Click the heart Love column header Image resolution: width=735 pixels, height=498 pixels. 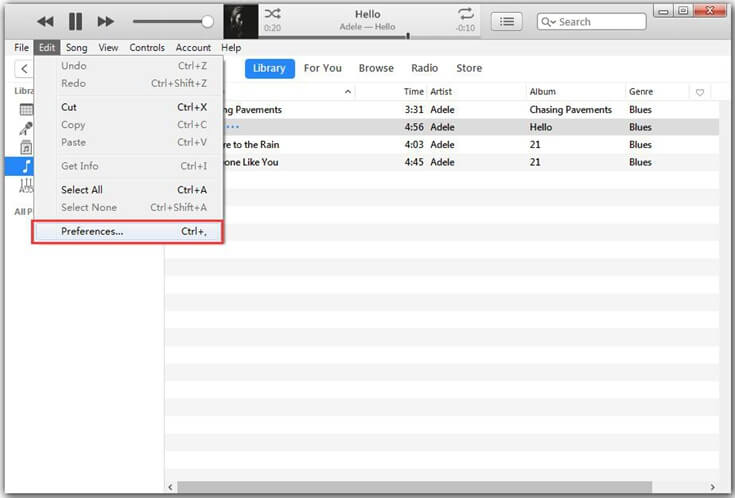coord(700,92)
